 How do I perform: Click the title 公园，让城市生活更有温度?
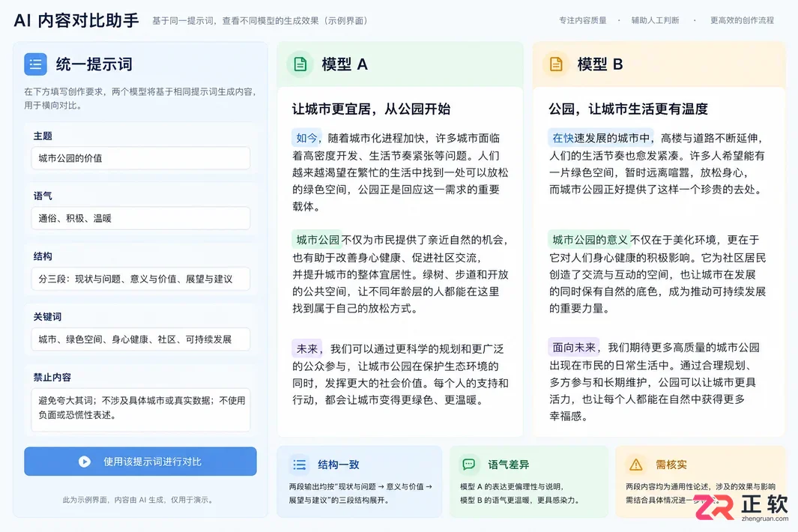(x=629, y=109)
